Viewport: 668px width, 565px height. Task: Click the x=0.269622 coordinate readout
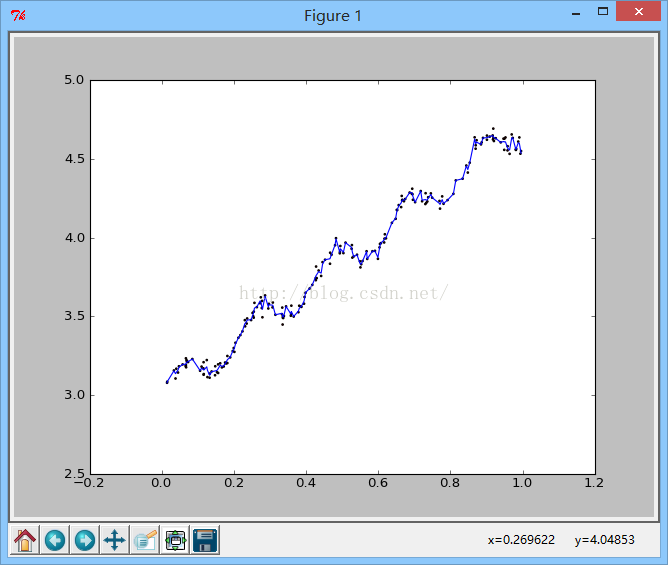click(521, 540)
